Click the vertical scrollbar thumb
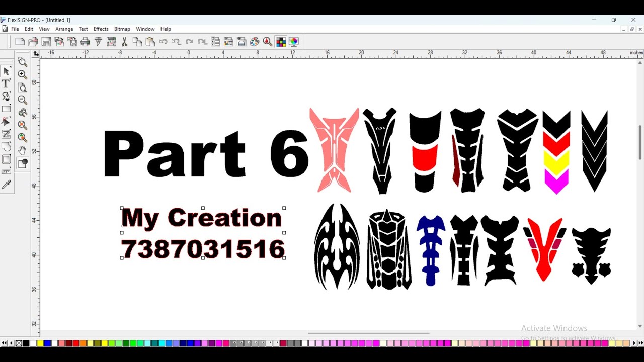Image resolution: width=644 pixels, height=362 pixels. (640, 143)
